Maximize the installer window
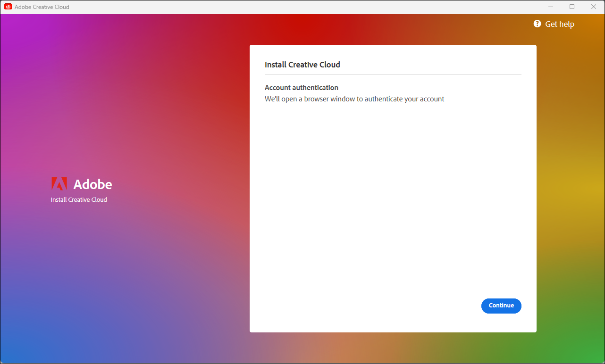This screenshot has width=605, height=364. tap(572, 7)
